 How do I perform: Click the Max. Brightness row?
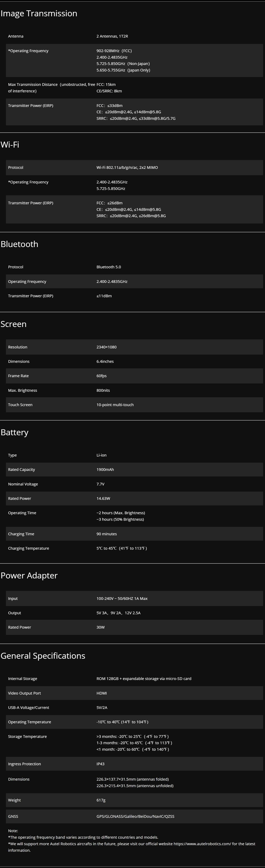(134, 390)
